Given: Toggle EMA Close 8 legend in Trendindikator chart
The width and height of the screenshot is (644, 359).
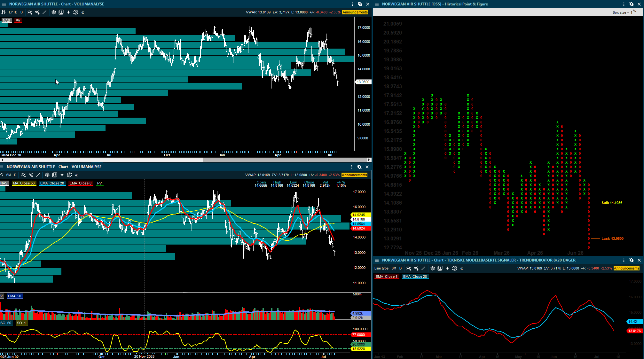Looking at the screenshot, I should point(387,277).
